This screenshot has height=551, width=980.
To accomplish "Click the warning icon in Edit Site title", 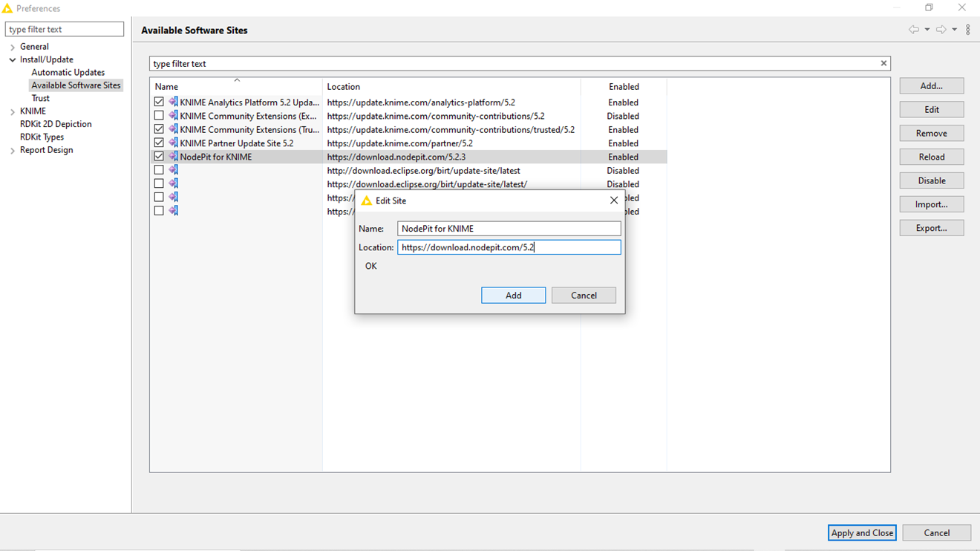I will tap(366, 200).
